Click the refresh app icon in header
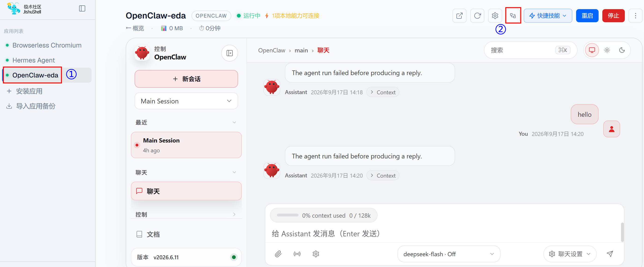The width and height of the screenshot is (644, 267). 477,16
